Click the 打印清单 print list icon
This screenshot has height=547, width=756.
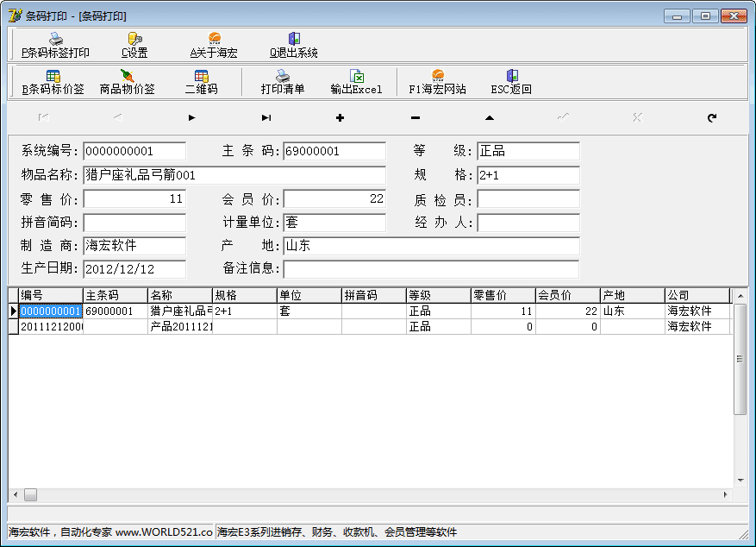282,76
